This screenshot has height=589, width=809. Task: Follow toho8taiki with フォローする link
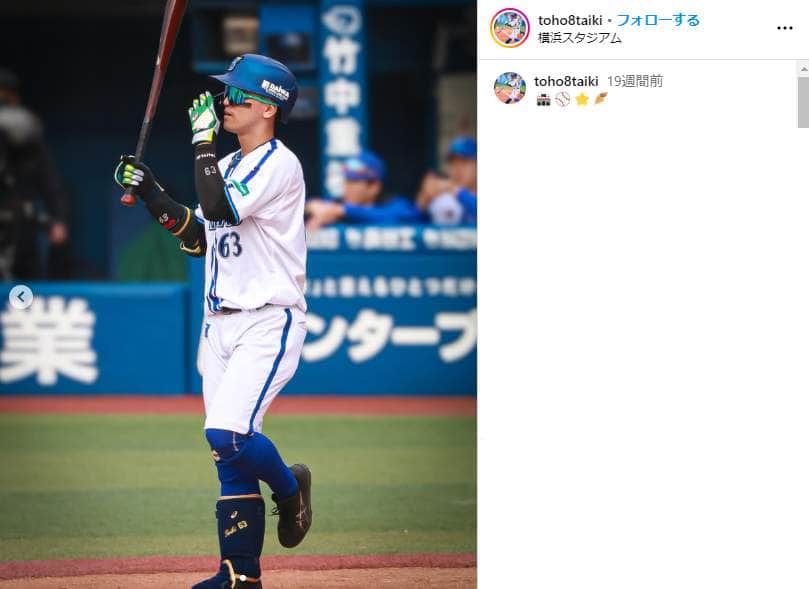coord(658,20)
